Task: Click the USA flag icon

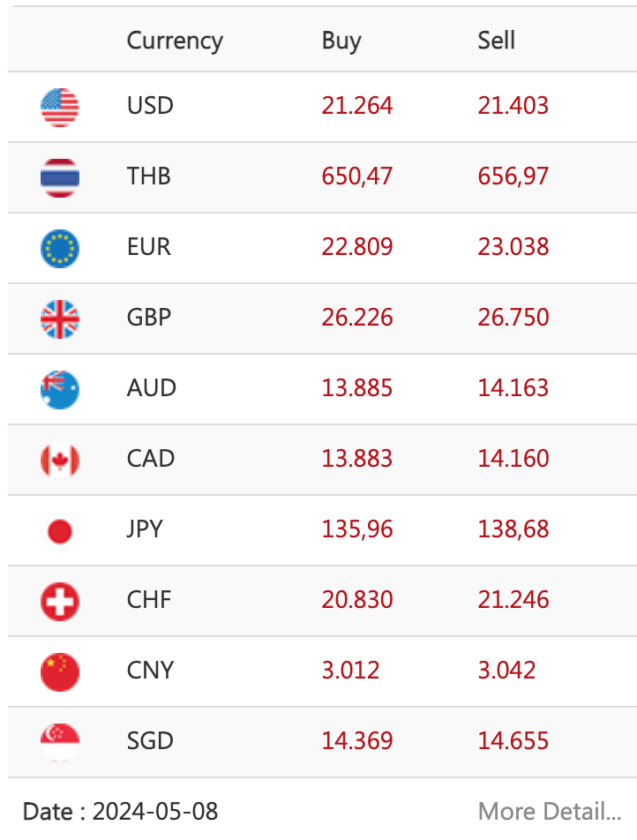Action: (59, 107)
